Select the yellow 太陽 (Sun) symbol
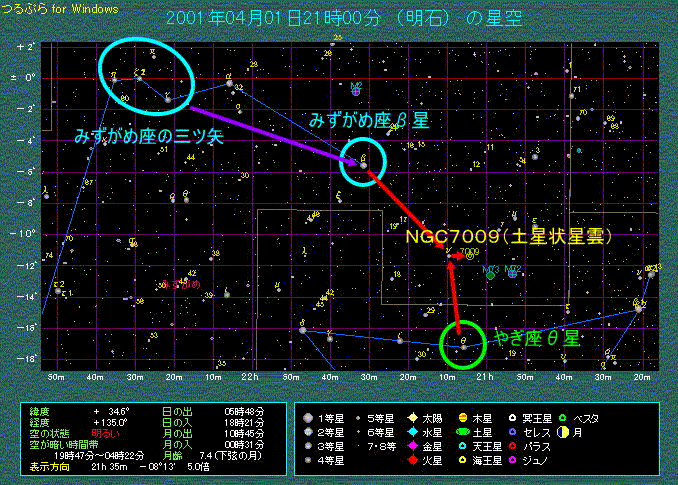The width and height of the screenshot is (678, 485). point(413,418)
